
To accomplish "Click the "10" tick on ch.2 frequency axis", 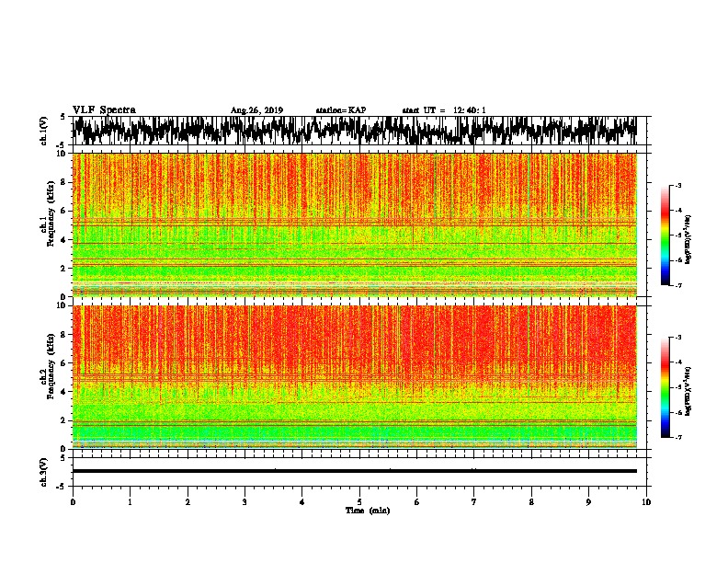I will pyautogui.click(x=62, y=305).
